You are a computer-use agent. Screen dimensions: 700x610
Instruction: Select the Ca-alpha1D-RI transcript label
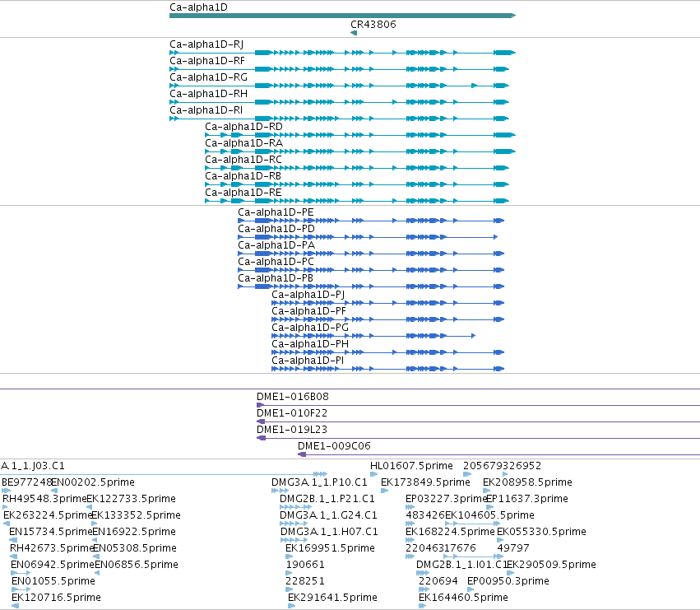coord(206,110)
